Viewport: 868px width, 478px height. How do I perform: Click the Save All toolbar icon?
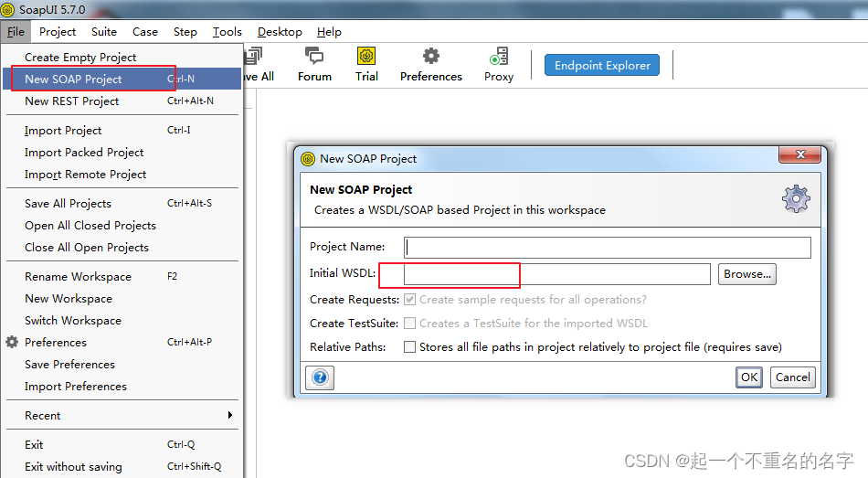259,65
